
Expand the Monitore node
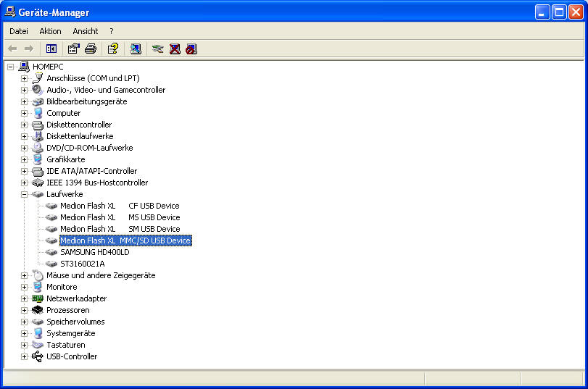pyautogui.click(x=25, y=288)
